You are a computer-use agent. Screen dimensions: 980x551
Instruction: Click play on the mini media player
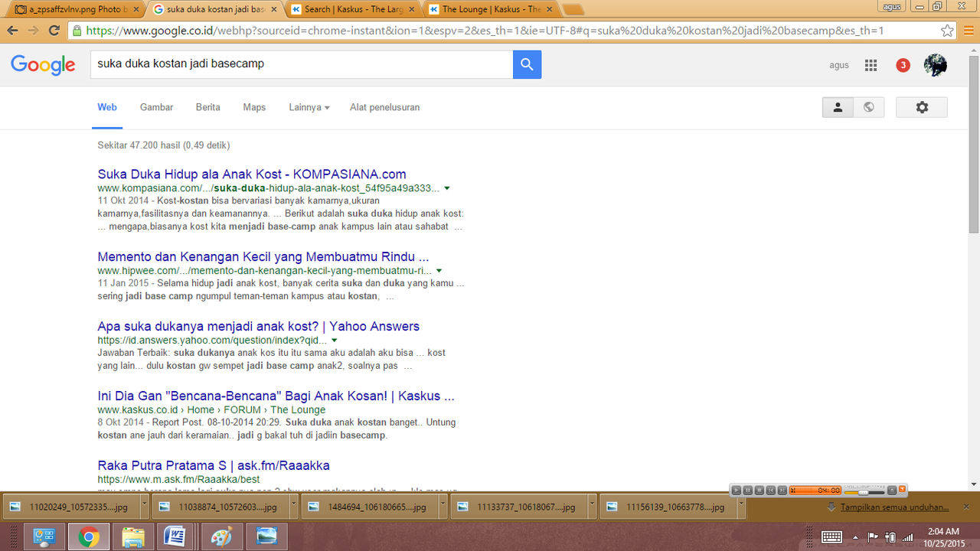pos(736,491)
